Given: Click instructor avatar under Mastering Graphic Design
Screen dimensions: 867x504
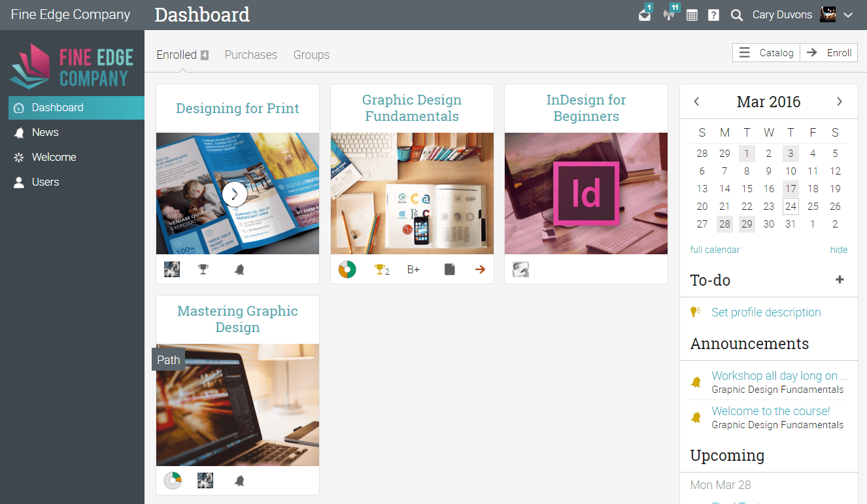Looking at the screenshot, I should point(205,480).
